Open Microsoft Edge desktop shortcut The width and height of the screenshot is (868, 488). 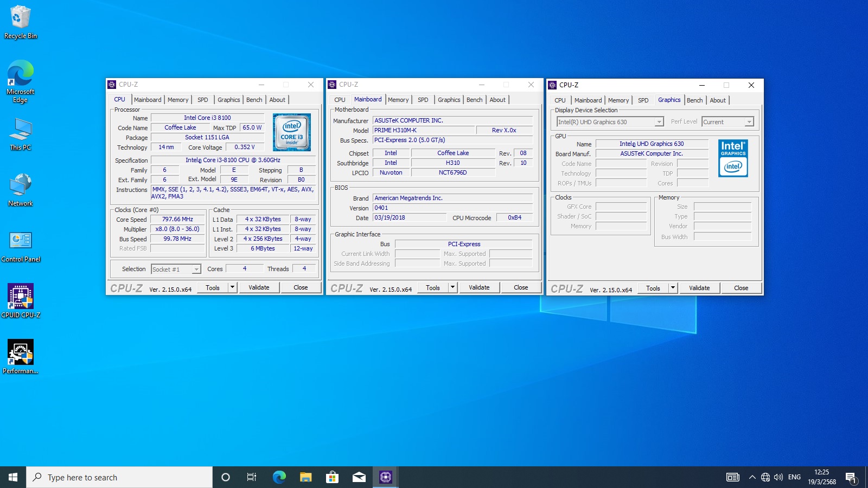pos(21,81)
